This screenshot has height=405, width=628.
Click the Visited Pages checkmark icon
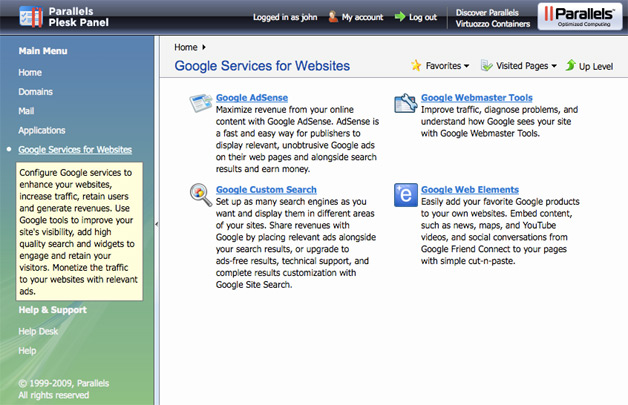point(486,65)
